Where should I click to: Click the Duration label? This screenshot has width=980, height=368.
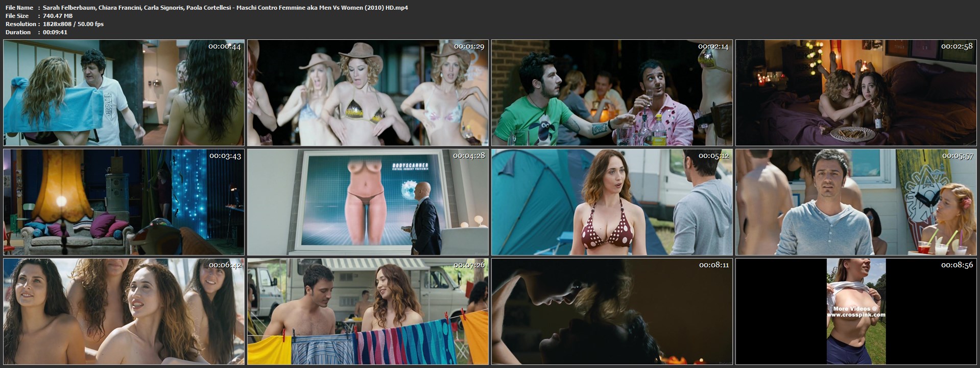click(x=18, y=32)
